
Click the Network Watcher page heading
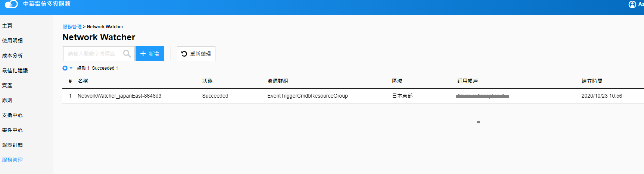(99, 37)
